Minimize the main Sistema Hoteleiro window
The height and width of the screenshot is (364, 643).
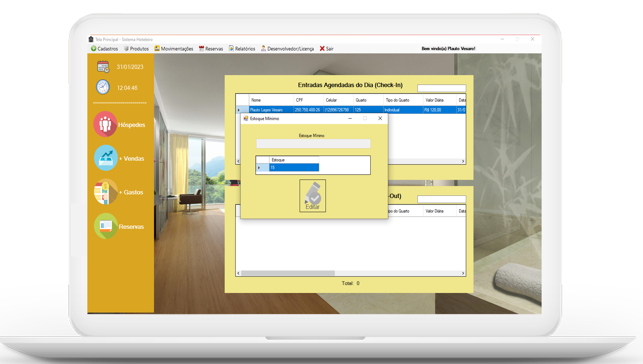pos(502,39)
